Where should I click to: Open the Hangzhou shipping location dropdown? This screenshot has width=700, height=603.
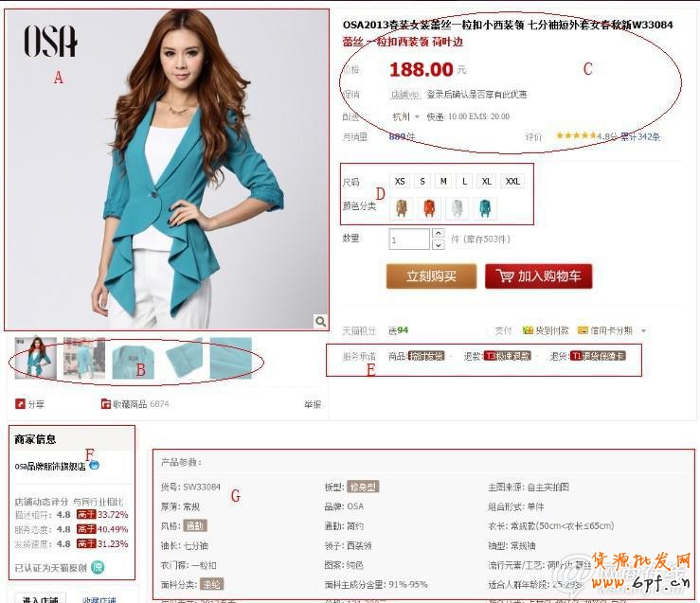tap(405, 116)
